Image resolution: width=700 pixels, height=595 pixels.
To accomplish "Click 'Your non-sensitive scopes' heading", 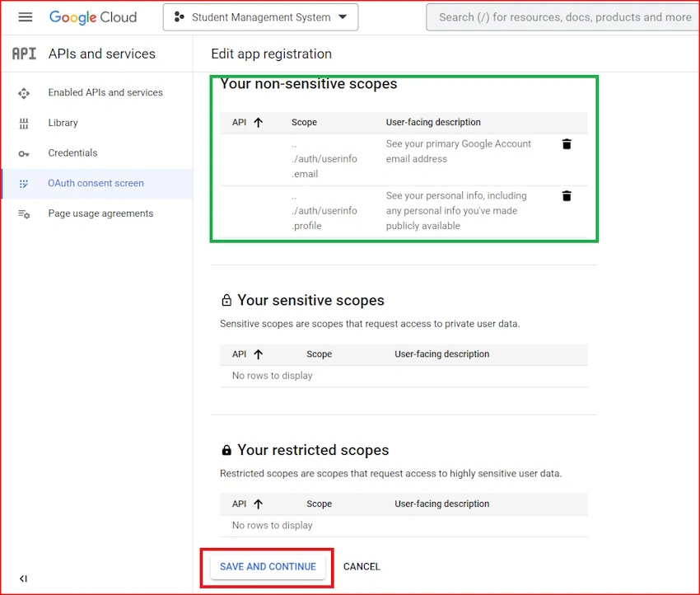I will click(309, 83).
